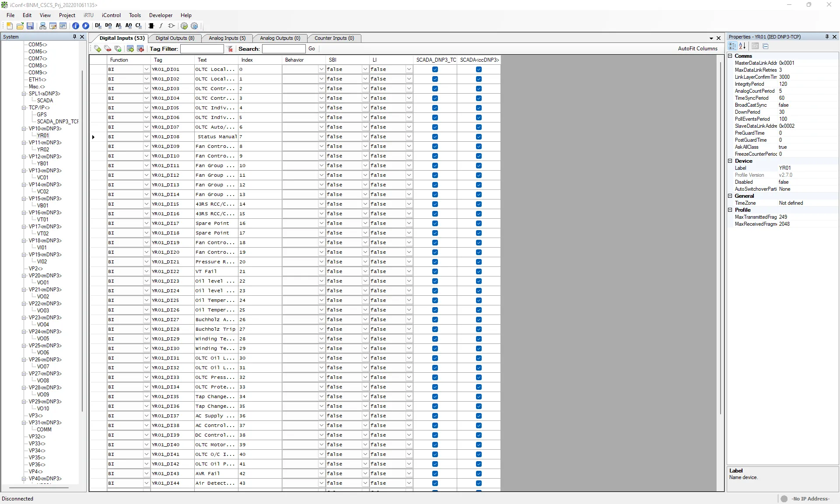The height and width of the screenshot is (504, 840).
Task: Toggle SCADA<ccDNP3> checkbox for YR01_DI43
Action: 479,473
